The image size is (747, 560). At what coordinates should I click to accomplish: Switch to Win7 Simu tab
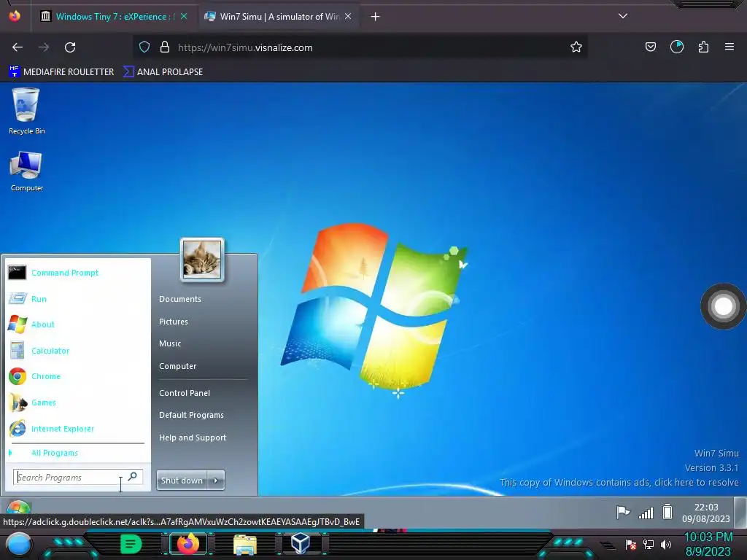click(279, 17)
